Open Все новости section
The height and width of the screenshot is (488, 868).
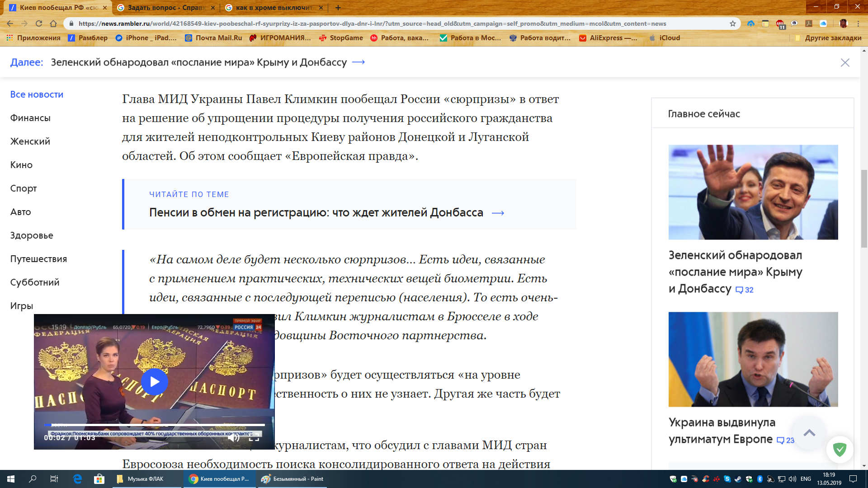(x=37, y=94)
